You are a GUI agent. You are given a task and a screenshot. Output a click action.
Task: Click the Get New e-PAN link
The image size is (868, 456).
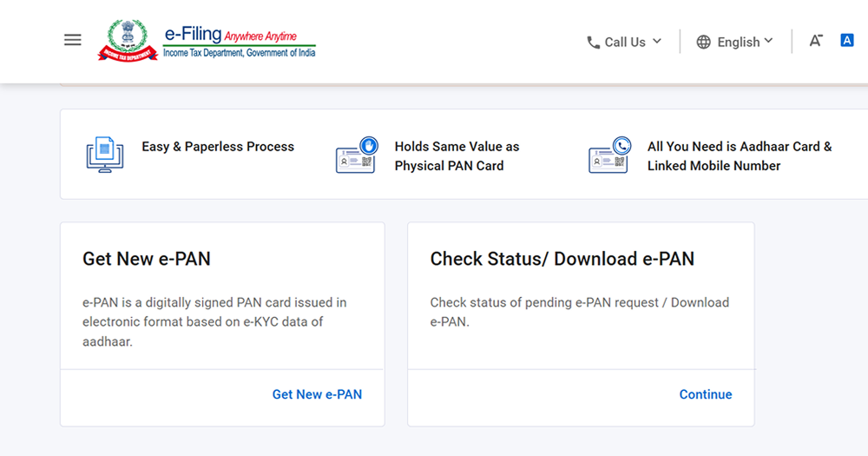click(317, 394)
